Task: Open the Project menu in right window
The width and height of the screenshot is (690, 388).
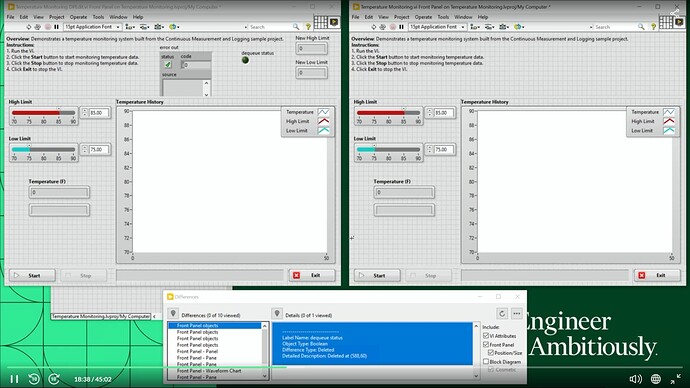Action: coord(401,17)
